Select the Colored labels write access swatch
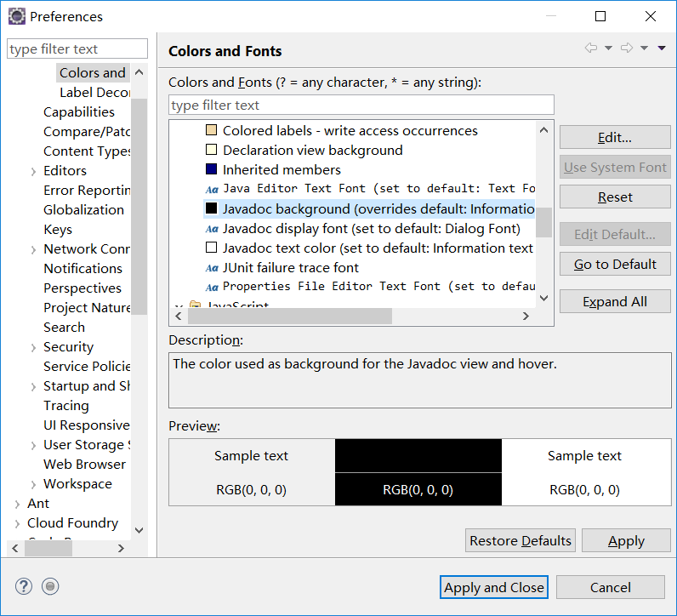 (x=211, y=130)
